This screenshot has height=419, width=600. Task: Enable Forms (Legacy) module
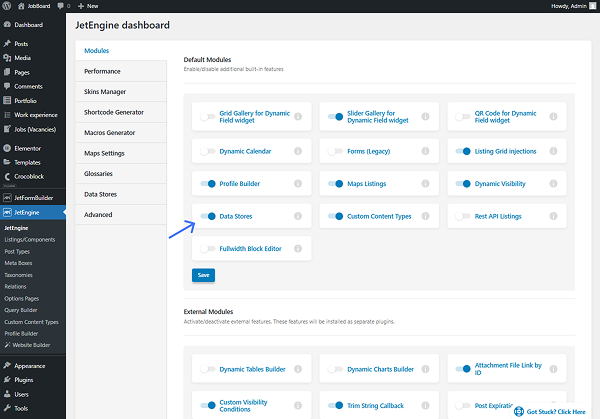coord(336,151)
